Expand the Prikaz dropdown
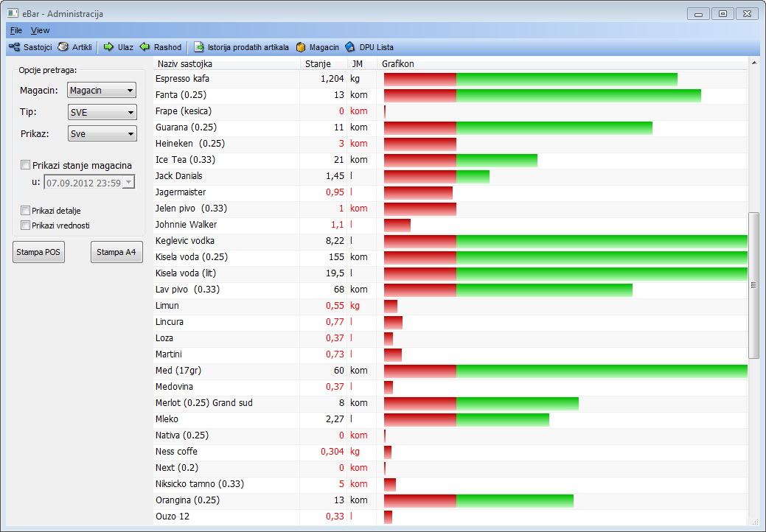 tap(102, 134)
